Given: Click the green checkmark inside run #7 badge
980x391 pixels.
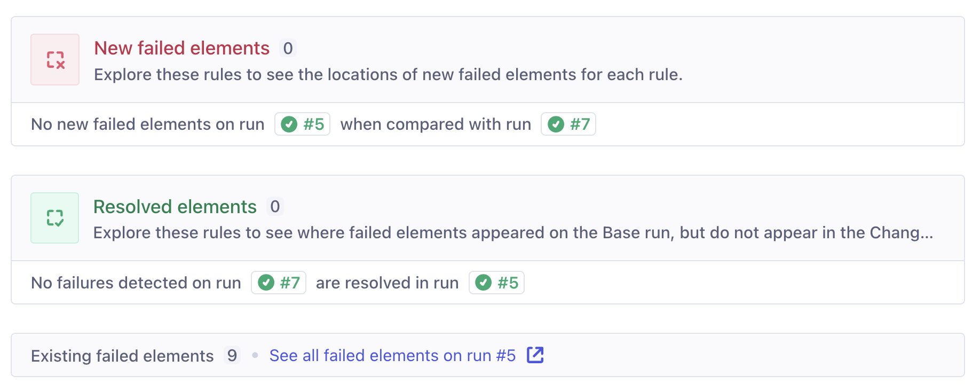Looking at the screenshot, I should 555,124.
